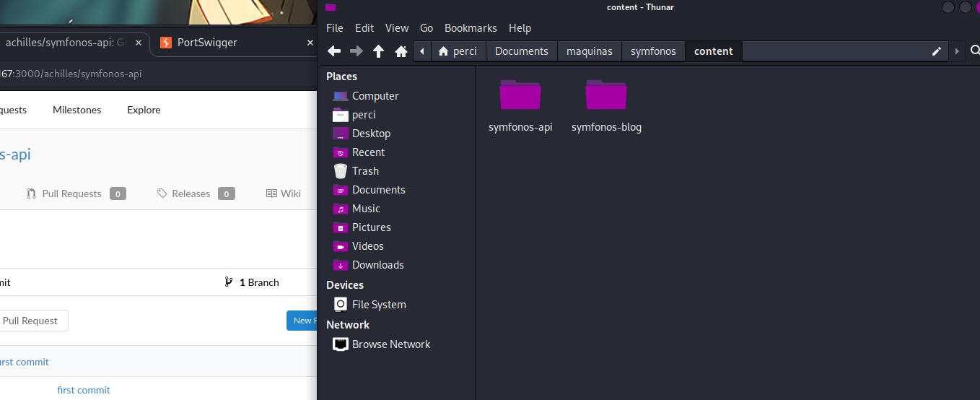The width and height of the screenshot is (980, 400).
Task: Click the Back arrow in Thunar toolbar
Action: point(334,51)
